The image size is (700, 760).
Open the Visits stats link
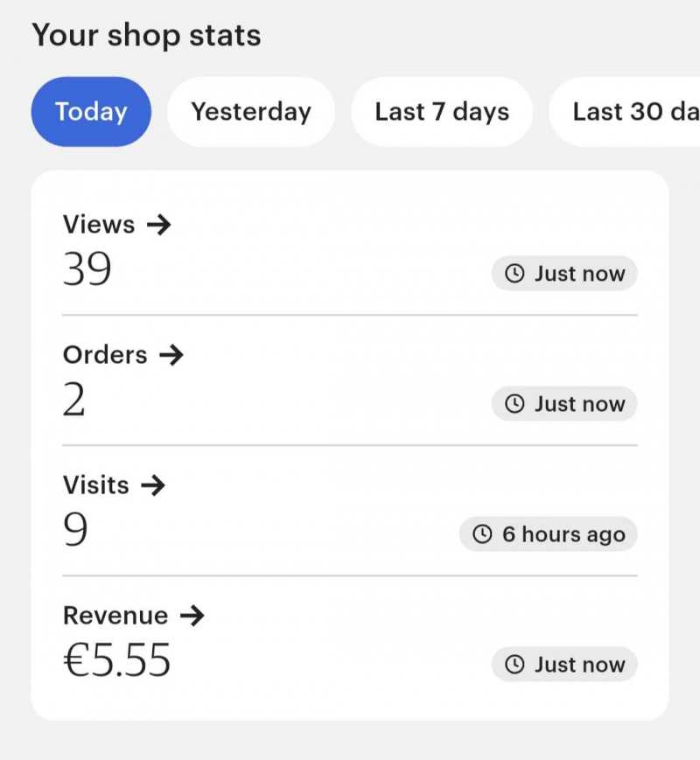[x=96, y=485]
